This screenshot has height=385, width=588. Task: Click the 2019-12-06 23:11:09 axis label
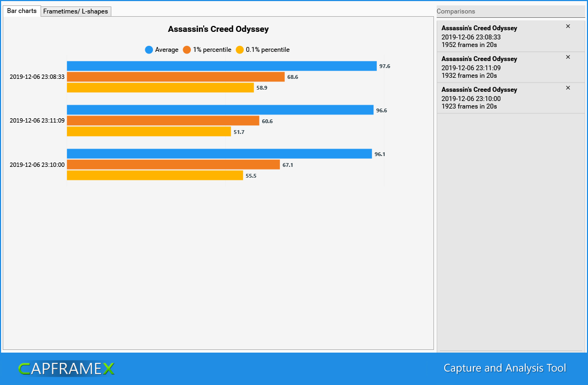tap(37, 120)
